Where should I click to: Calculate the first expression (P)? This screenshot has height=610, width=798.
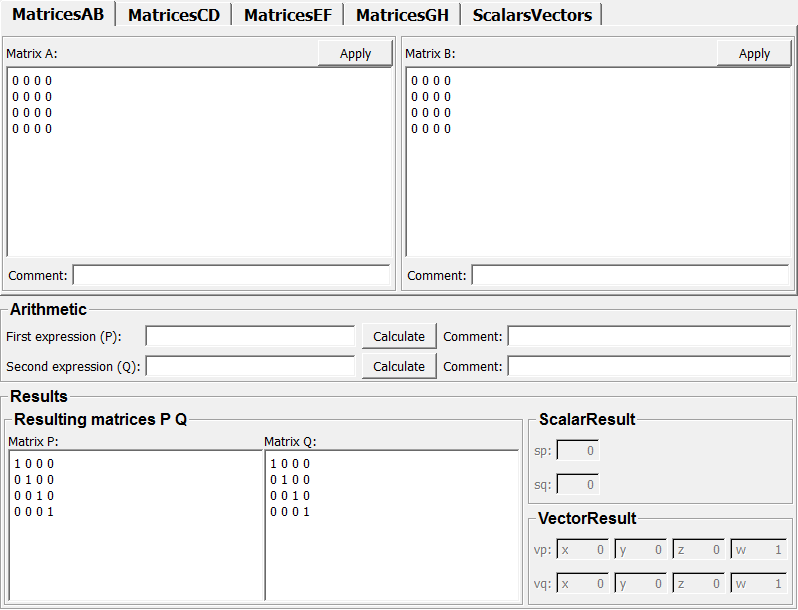(399, 337)
